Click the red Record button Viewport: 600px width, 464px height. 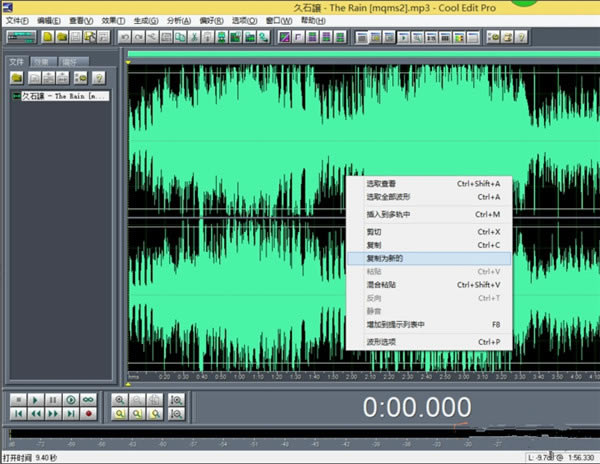(88, 412)
